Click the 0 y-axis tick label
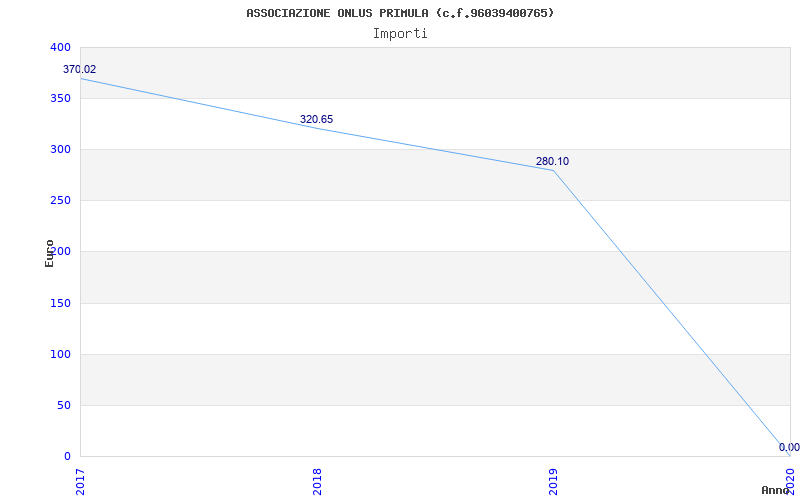Image resolution: width=800 pixels, height=500 pixels. [67, 456]
